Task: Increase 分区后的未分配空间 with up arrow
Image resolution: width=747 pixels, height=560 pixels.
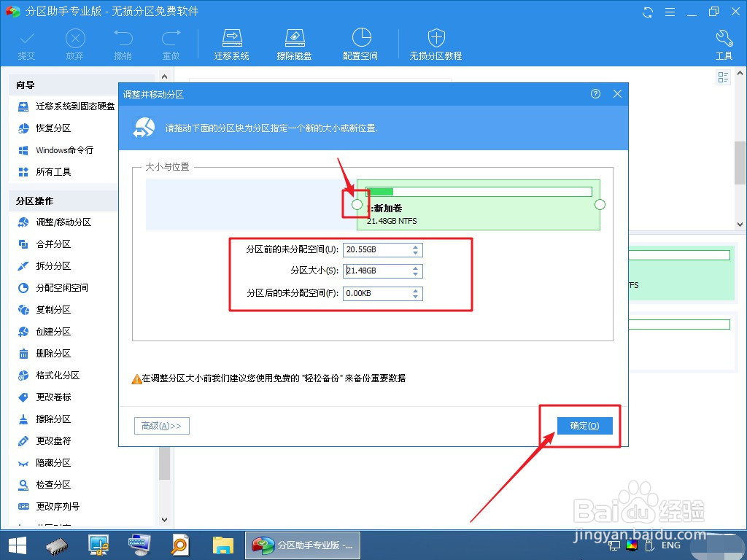Action: tap(415, 290)
